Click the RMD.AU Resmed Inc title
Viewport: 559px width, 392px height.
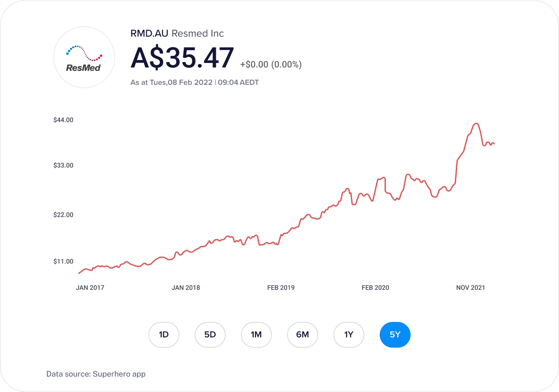[177, 33]
